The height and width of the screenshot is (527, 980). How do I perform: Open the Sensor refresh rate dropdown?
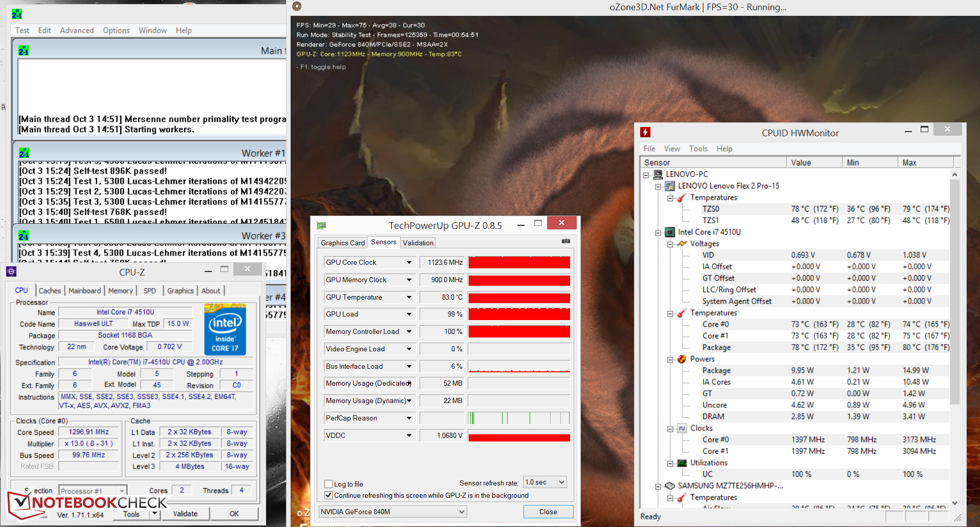545,482
